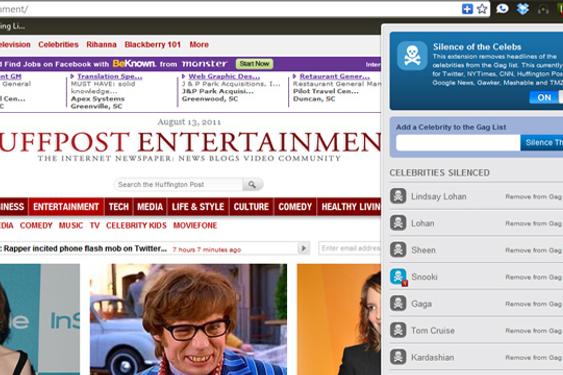This screenshot has height=375, width=563.
Task: Select the MEDIA nav tab
Action: pyautogui.click(x=150, y=207)
